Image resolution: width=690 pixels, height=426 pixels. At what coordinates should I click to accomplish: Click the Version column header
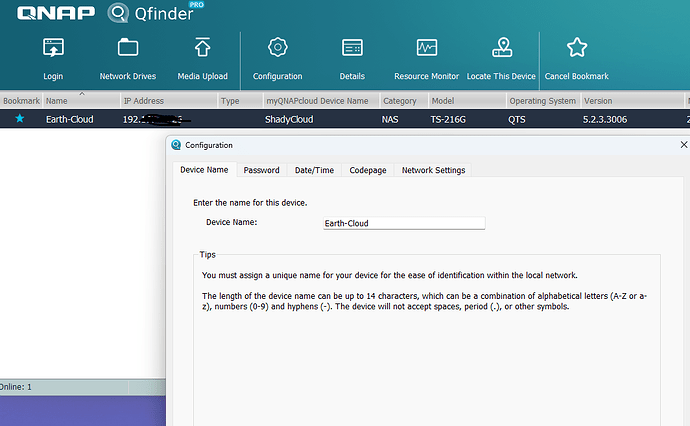tap(632, 101)
